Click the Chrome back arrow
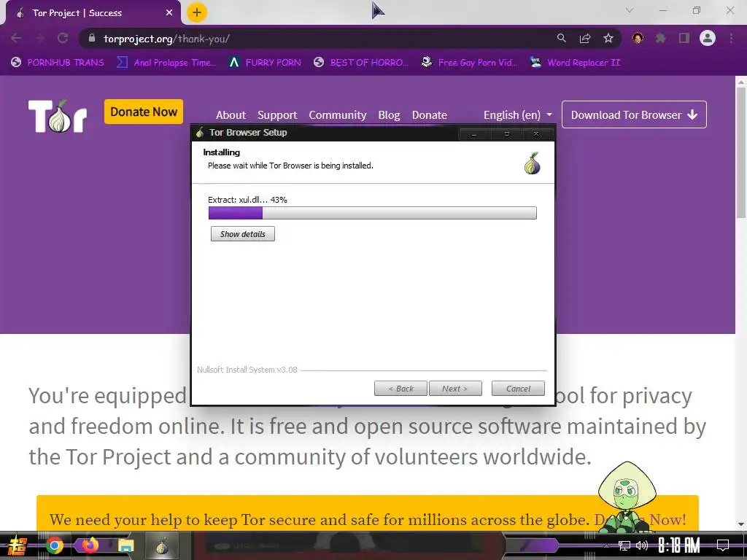 click(x=16, y=38)
